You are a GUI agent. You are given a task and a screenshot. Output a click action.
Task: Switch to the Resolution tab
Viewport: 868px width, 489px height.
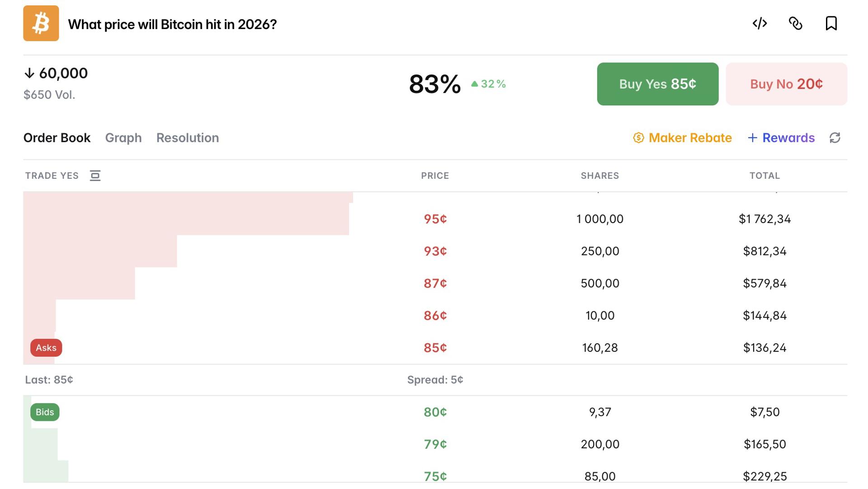point(188,138)
